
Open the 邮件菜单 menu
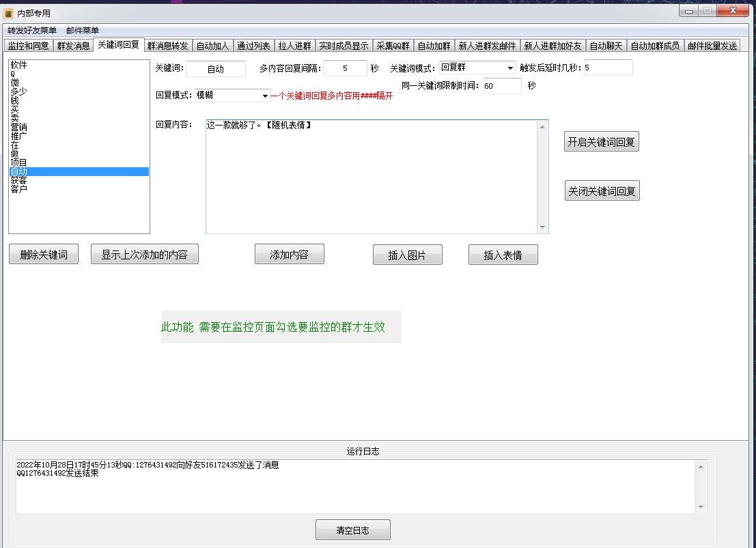click(x=83, y=30)
